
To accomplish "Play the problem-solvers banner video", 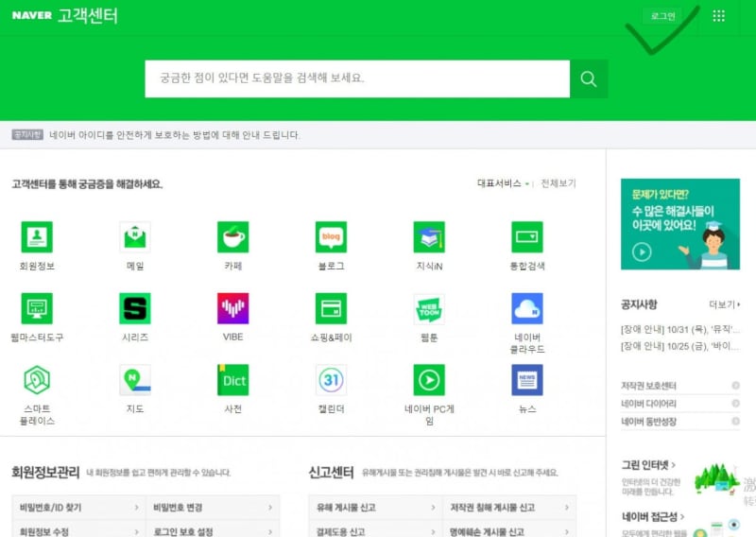I will [642, 251].
